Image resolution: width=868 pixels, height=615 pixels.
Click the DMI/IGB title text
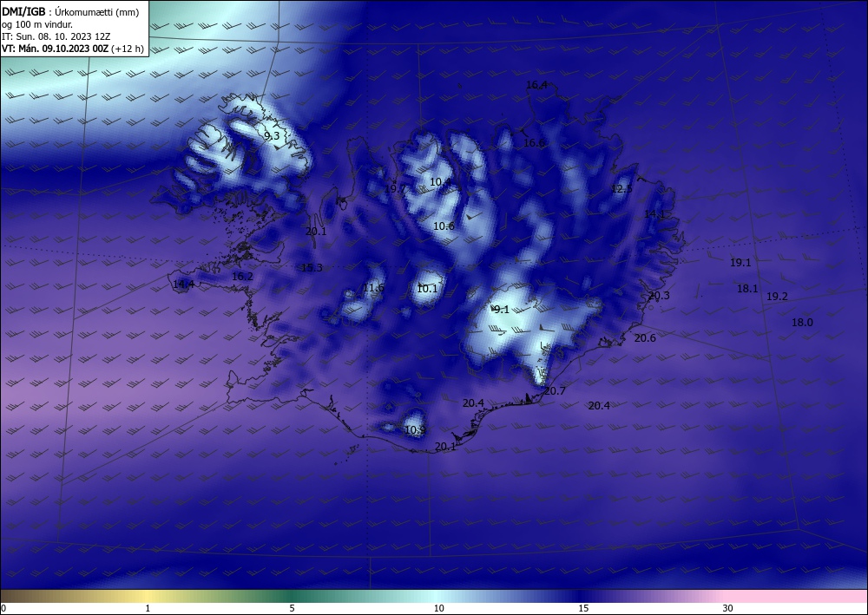click(23, 11)
